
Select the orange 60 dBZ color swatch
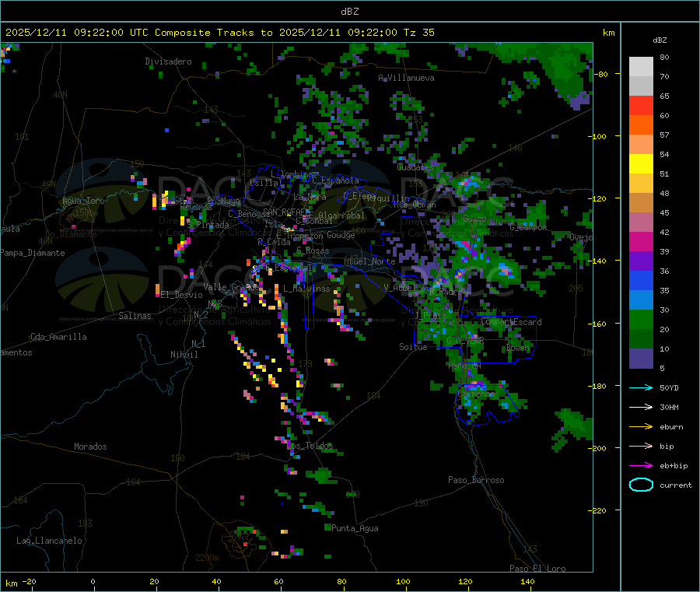641,125
